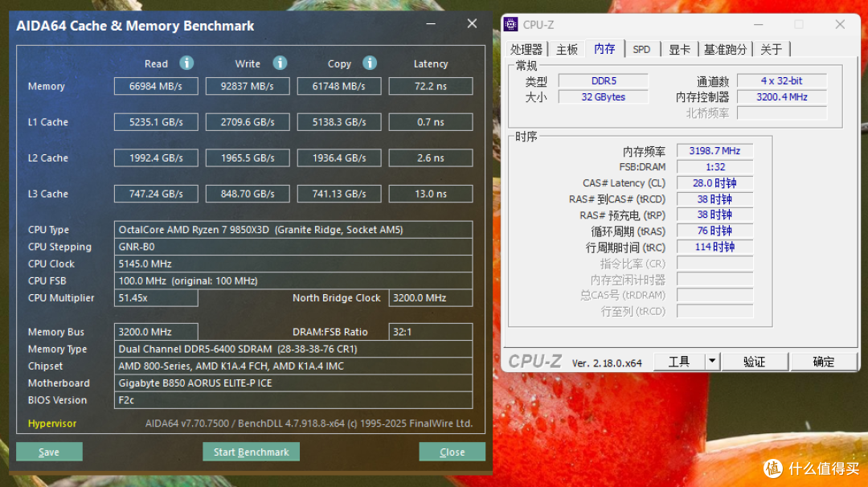This screenshot has height=487, width=868.
Task: Switch to the 显卡 tab in CPU-Z
Action: click(679, 49)
